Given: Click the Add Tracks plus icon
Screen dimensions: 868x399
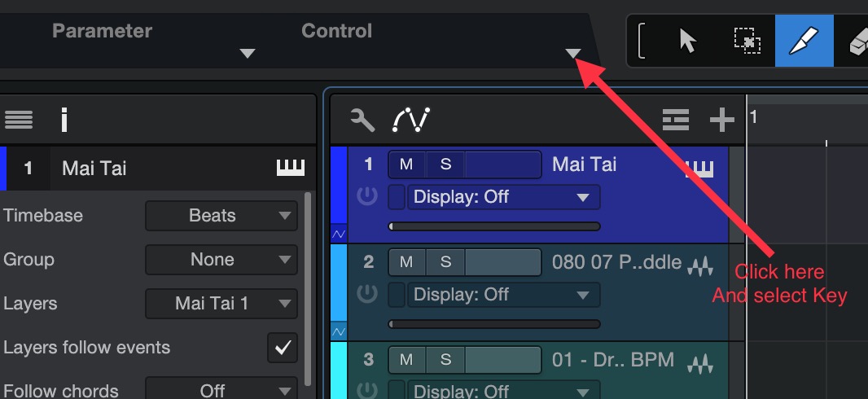Looking at the screenshot, I should point(722,120).
